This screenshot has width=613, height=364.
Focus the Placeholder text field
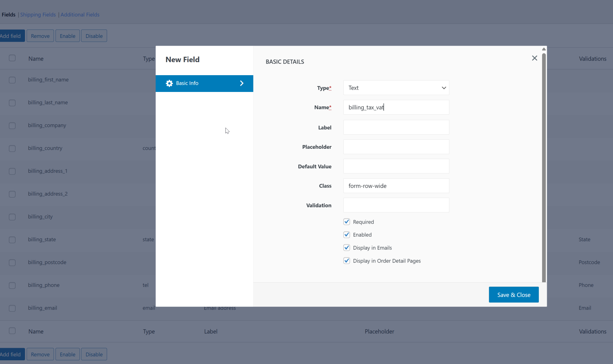point(396,147)
